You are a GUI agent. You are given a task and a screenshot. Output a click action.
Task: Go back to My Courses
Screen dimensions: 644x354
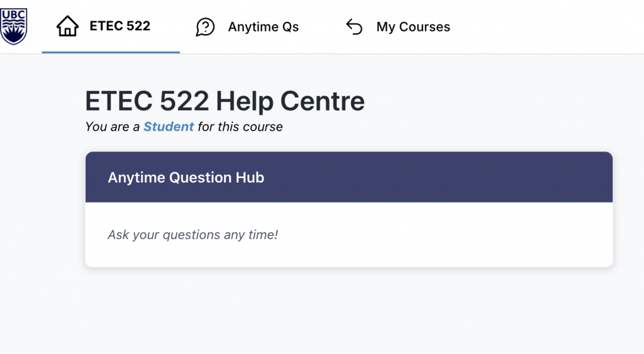pos(397,26)
